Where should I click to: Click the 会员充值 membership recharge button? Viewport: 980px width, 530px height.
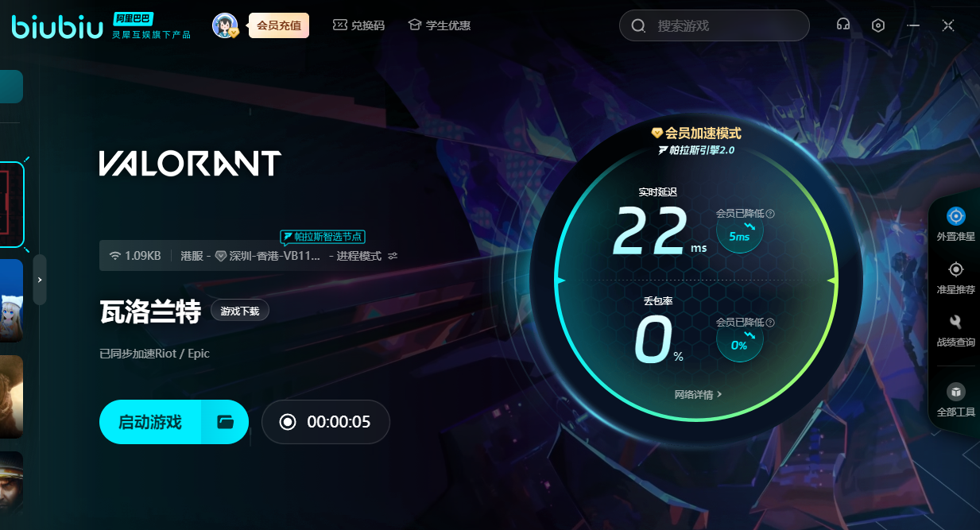278,25
